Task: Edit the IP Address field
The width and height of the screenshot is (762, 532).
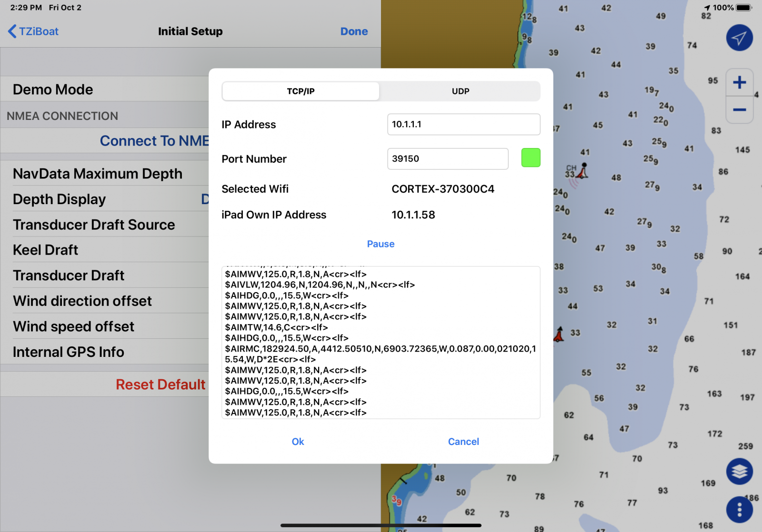Action: coord(463,124)
